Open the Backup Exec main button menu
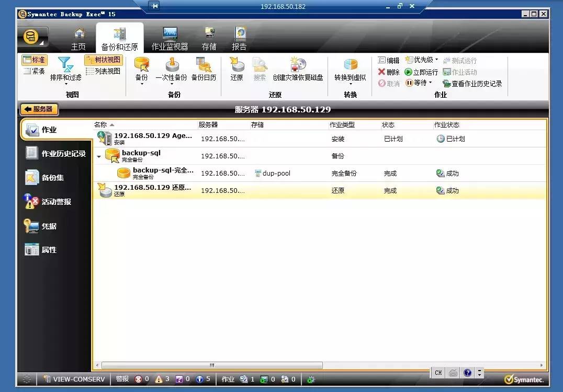 tap(33, 37)
